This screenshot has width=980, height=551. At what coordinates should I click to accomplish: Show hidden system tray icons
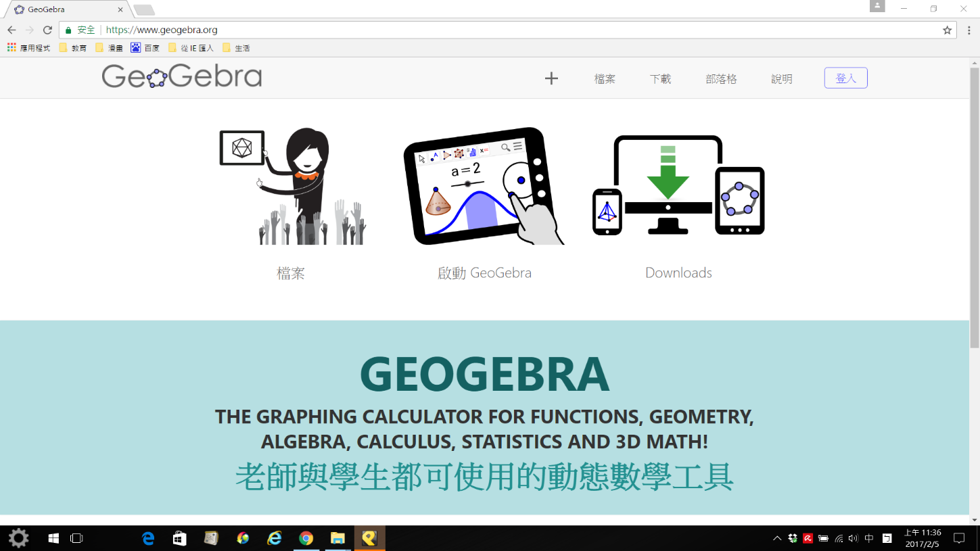point(777,538)
